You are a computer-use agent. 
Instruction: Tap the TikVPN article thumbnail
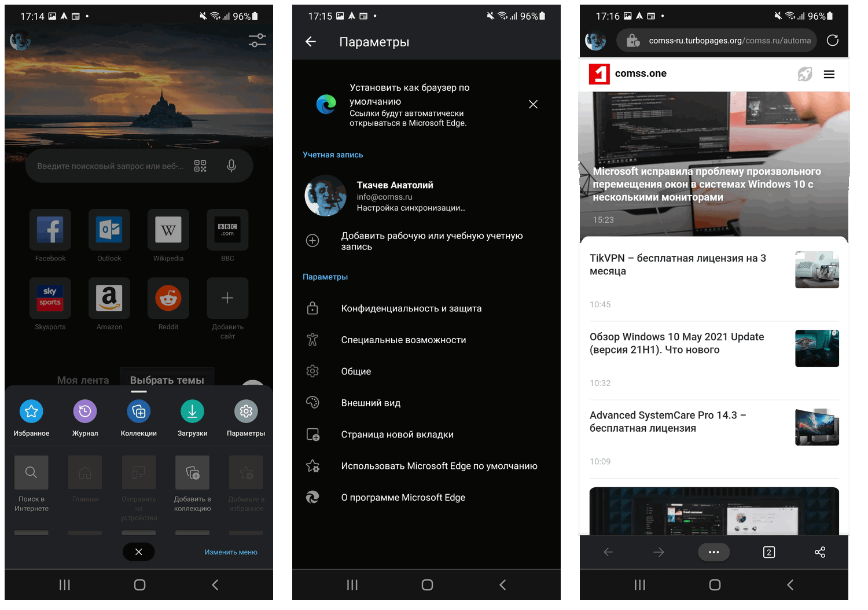pyautogui.click(x=817, y=270)
